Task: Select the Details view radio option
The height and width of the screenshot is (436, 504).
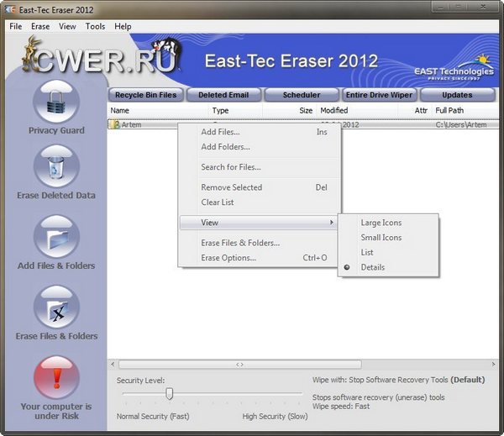Action: (346, 267)
